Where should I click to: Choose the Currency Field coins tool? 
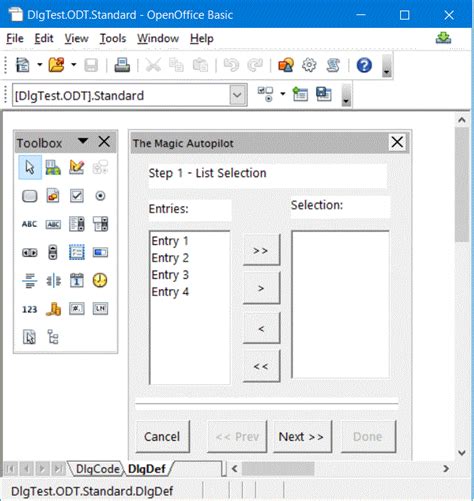tap(53, 309)
